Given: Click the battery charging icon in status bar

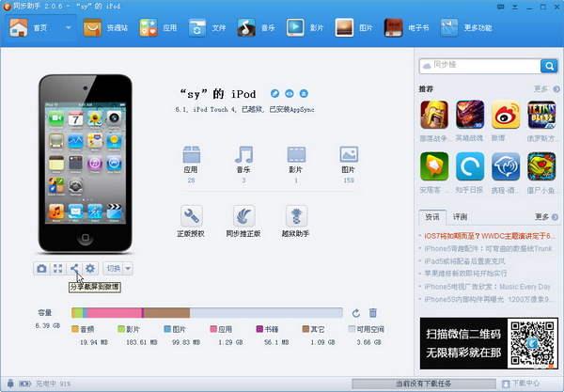Looking at the screenshot, I should [24, 384].
